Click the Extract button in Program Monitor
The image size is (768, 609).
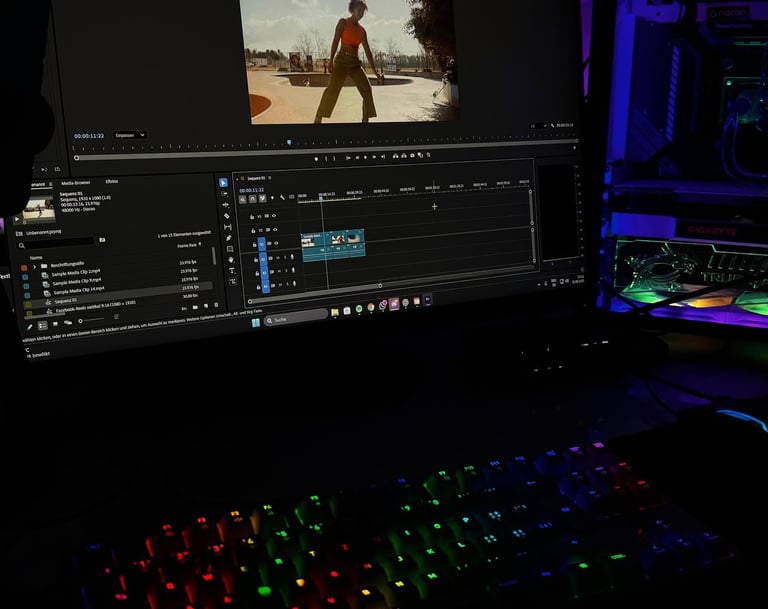tap(404, 156)
